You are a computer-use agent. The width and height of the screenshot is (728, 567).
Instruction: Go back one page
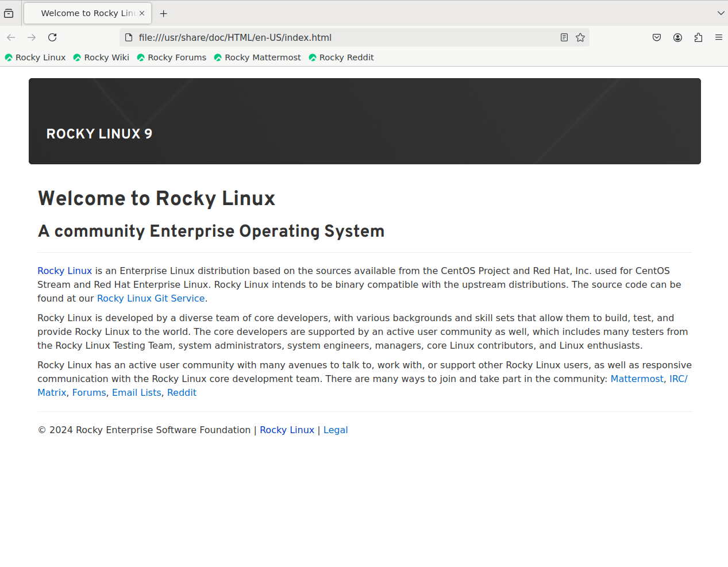click(x=11, y=37)
